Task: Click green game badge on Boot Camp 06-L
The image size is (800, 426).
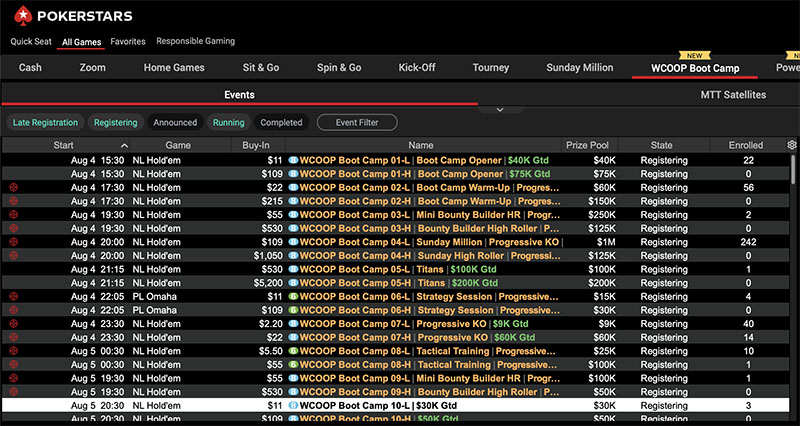Action: click(x=294, y=297)
